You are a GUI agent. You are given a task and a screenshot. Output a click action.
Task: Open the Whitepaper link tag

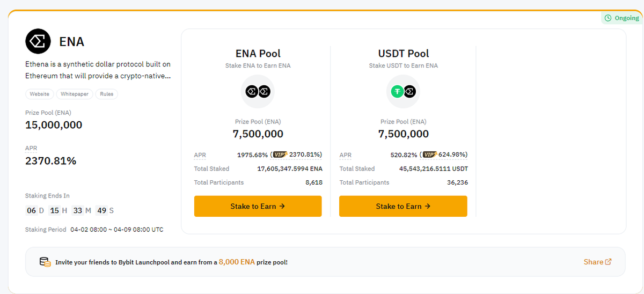tap(75, 94)
